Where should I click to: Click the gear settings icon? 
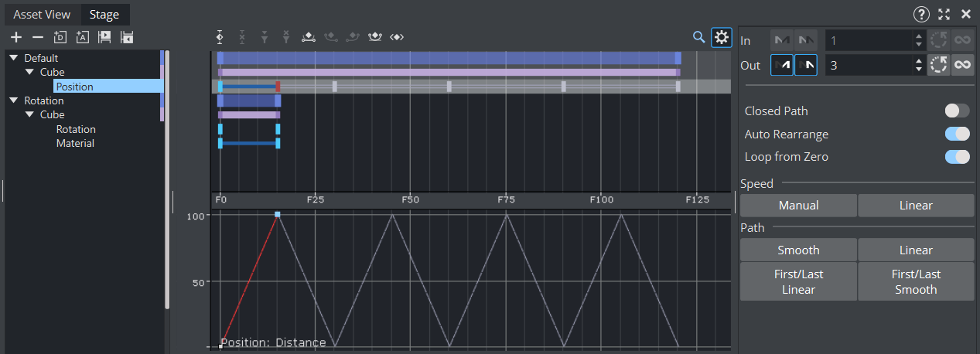tap(721, 37)
